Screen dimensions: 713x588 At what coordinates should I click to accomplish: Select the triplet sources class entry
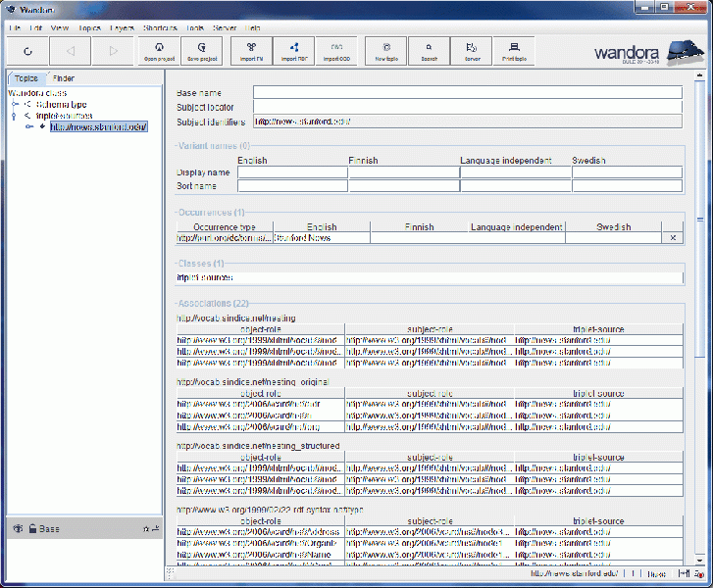428,277
